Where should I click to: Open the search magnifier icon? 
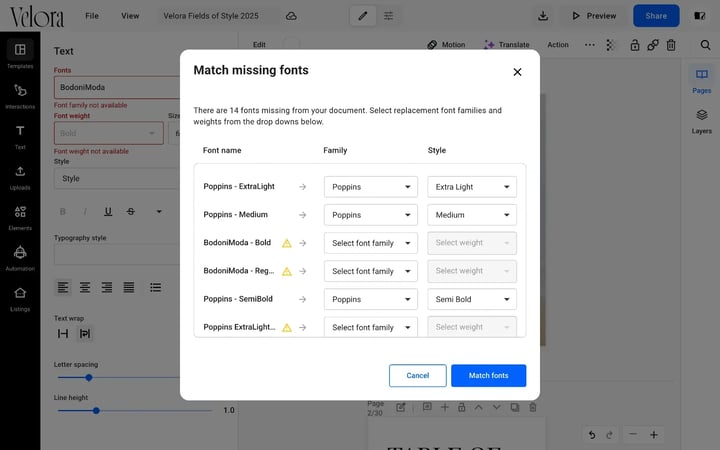pyautogui.click(x=705, y=45)
